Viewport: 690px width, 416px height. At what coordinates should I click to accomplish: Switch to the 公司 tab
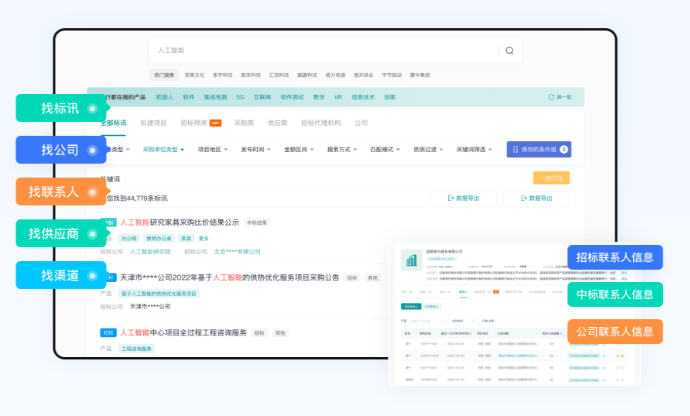(x=361, y=123)
